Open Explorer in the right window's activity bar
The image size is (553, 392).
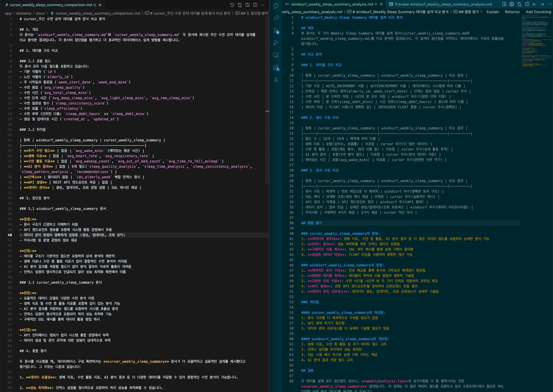coord(276,6)
